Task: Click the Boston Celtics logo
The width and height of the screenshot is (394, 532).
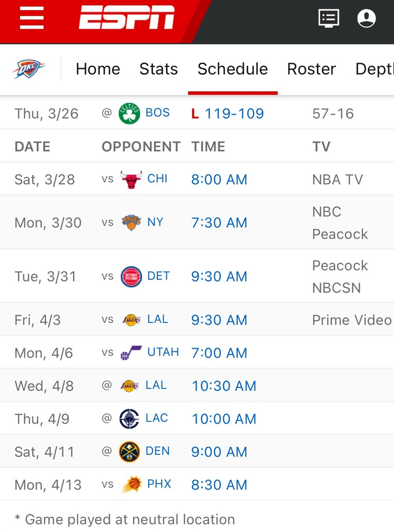Action: point(129,114)
